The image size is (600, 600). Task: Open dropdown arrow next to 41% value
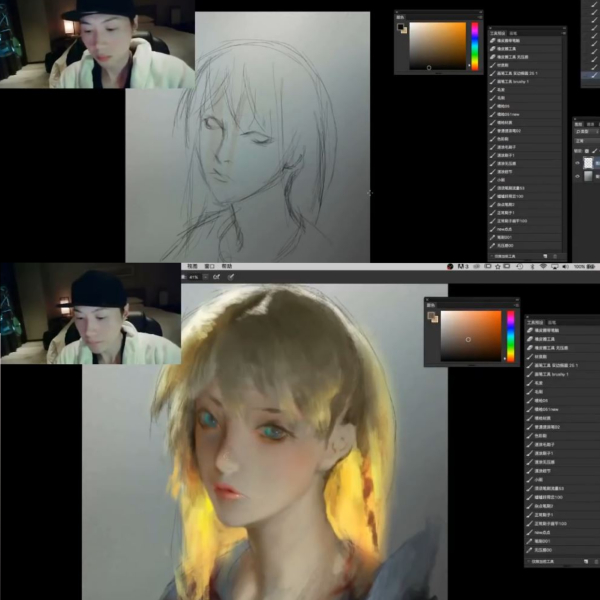[x=205, y=277]
